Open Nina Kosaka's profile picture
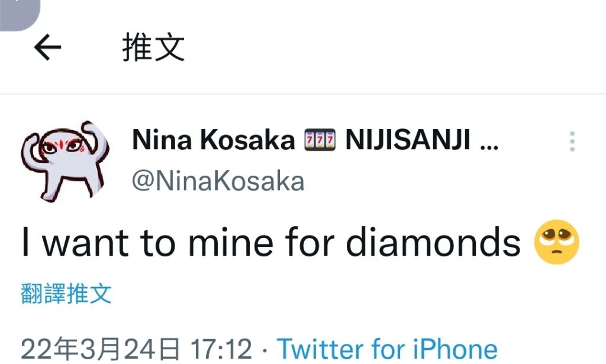The width and height of the screenshot is (606, 364). click(65, 161)
